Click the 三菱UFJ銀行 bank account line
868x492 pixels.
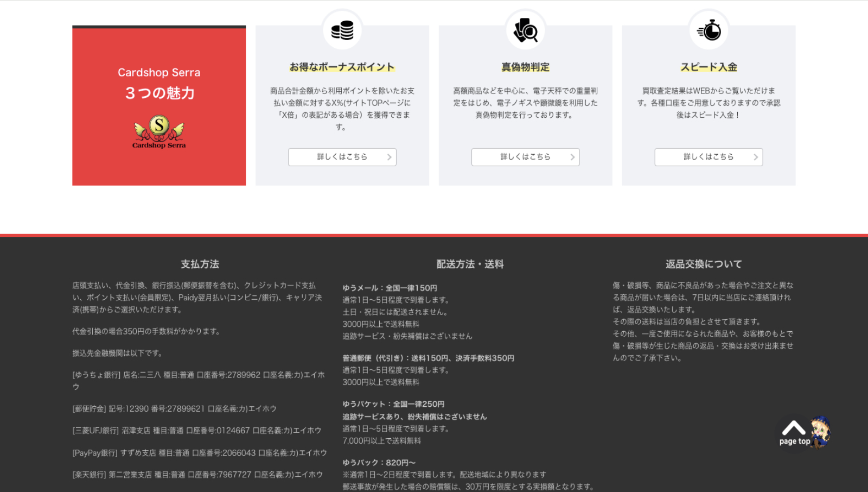pyautogui.click(x=197, y=431)
